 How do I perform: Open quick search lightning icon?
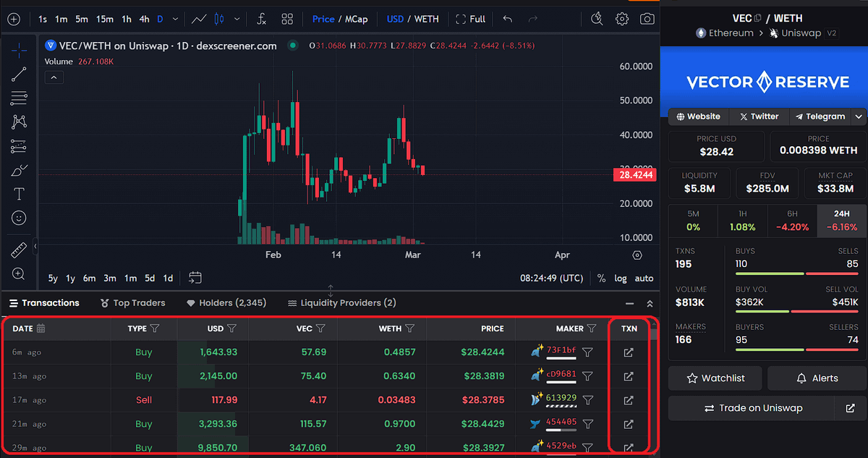click(x=596, y=19)
